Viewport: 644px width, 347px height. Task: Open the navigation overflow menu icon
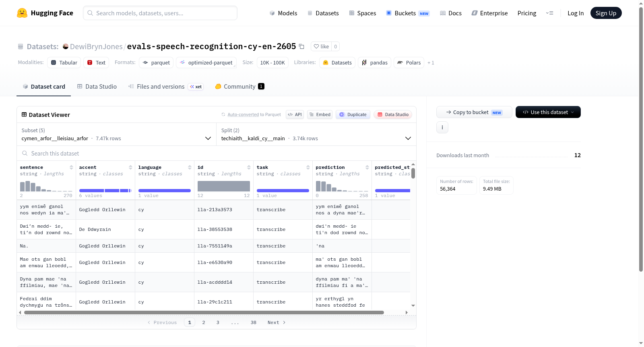(x=549, y=13)
